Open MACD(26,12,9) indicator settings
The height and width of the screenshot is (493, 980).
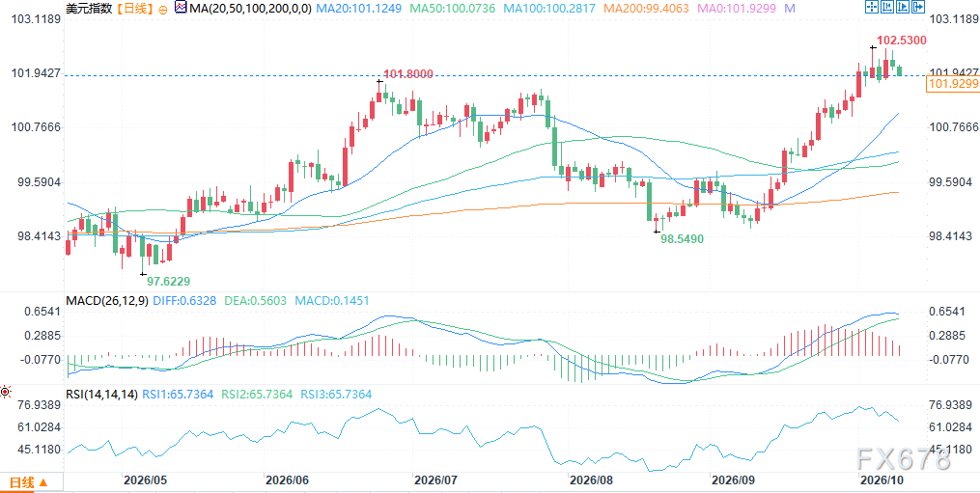click(x=107, y=301)
